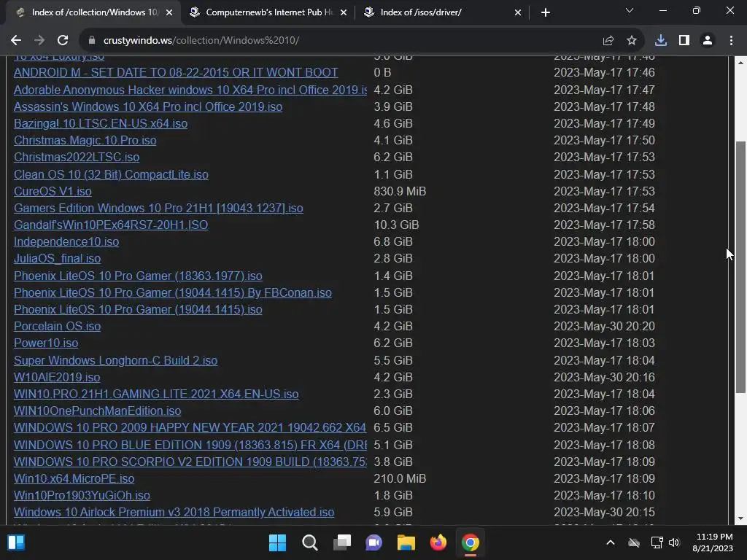Bookmark this page with the star
The height and width of the screenshot is (560, 747).
pos(632,41)
